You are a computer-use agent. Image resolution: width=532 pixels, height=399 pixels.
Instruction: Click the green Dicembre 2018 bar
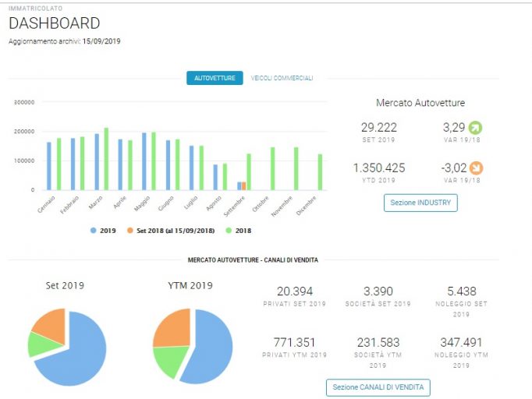(x=320, y=172)
